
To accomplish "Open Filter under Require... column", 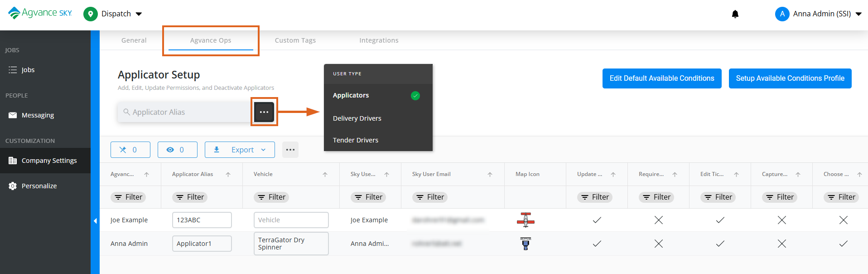I will (x=656, y=197).
